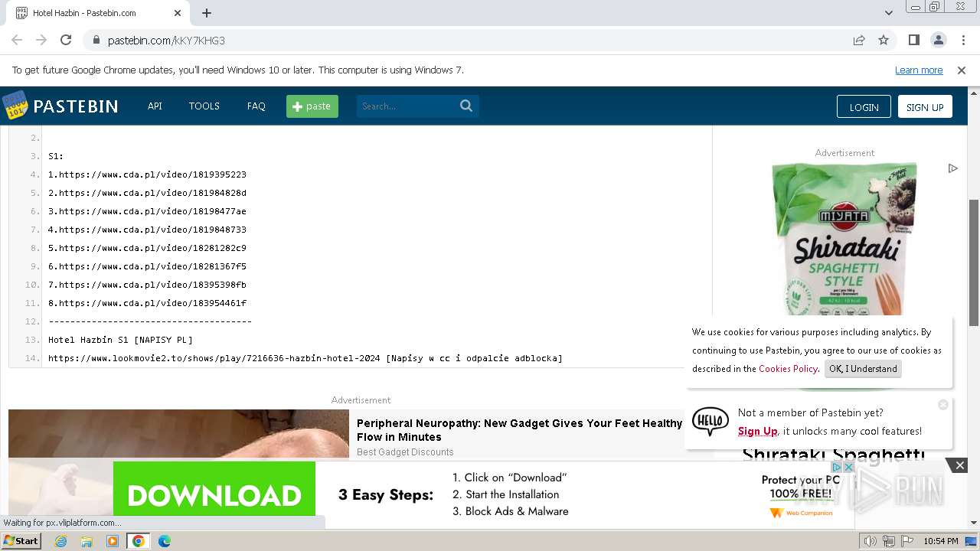Screen dimensions: 980x551
Task: Close the Hotel Hazbin Pastebin tab
Action: [x=178, y=13]
